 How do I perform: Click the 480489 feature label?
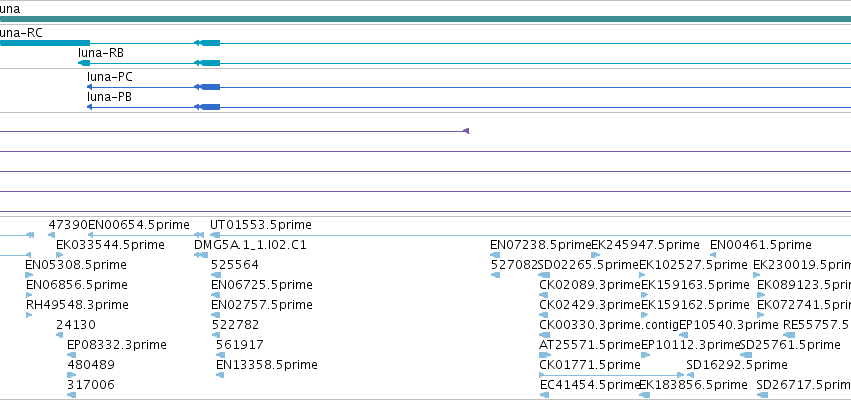(x=91, y=365)
